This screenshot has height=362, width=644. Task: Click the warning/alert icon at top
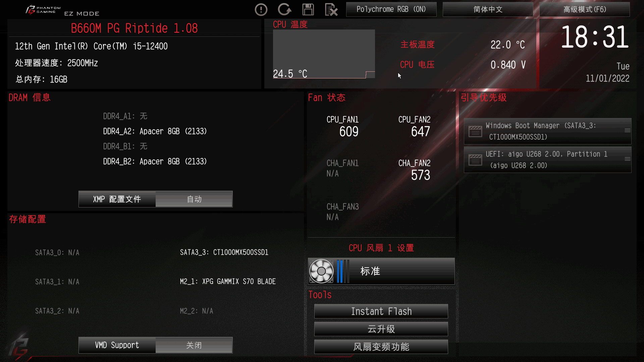(261, 9)
